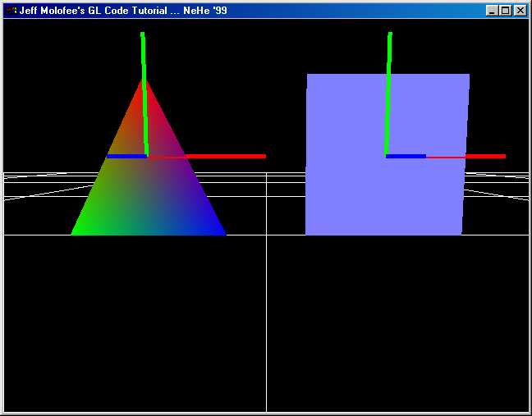532x416 pixels.
Task: Click the empty black area below the cube
Action: point(394,328)
